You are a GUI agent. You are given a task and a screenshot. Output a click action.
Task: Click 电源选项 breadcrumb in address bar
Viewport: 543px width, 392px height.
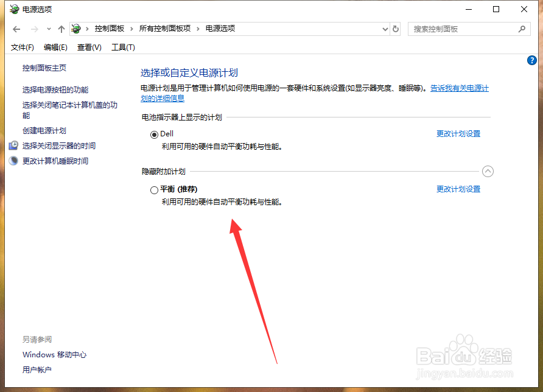tap(220, 29)
